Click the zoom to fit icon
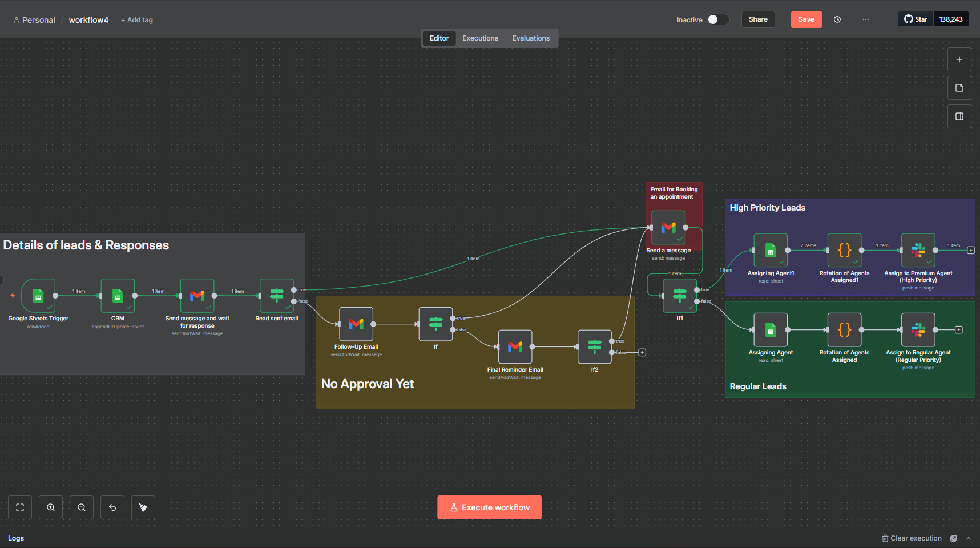 20,507
